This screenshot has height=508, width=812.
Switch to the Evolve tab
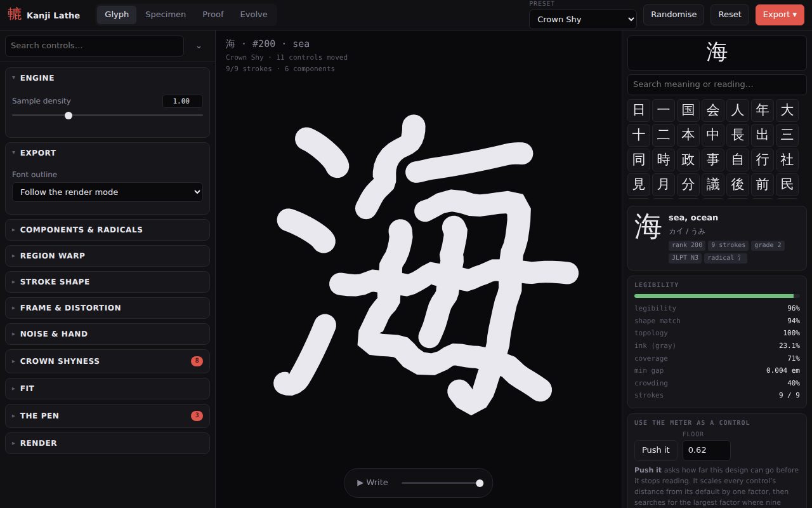pos(254,15)
